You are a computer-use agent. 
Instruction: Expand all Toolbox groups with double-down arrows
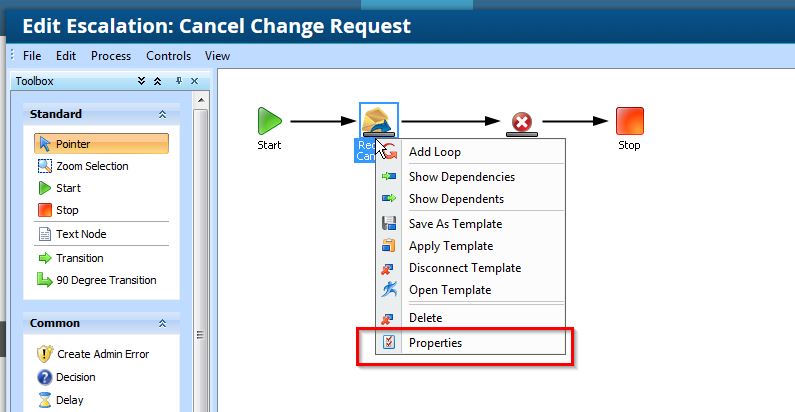tap(142, 81)
